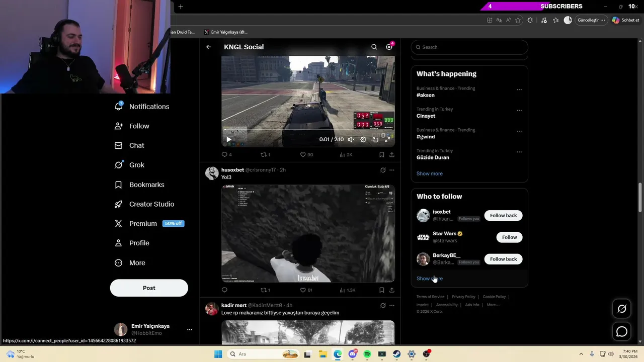
Task: Open account menu next to Emir Yalçınkaya
Action: [x=190, y=329]
